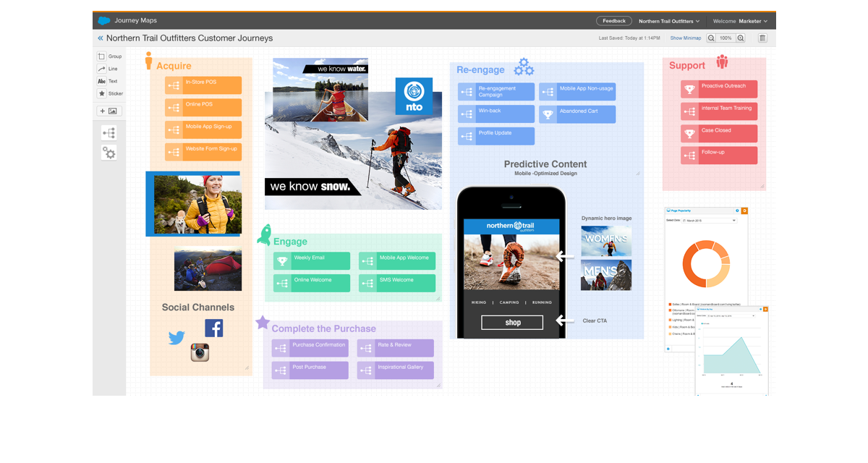
Task: Go back using the double chevron arrow
Action: 101,38
